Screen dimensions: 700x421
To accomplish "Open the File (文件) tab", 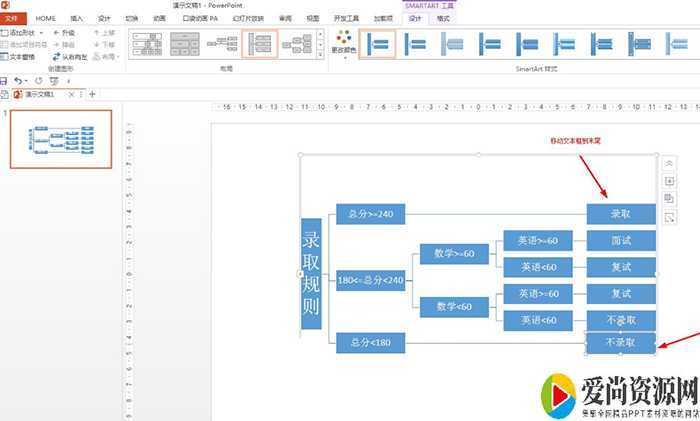I will (12, 19).
